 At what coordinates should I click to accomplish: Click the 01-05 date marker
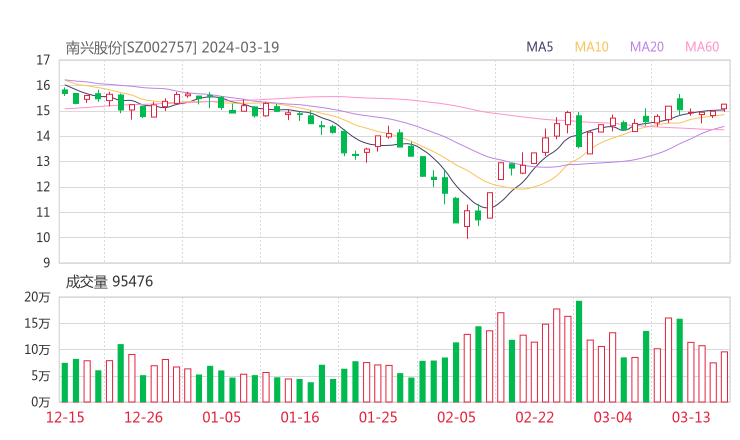coord(223,417)
